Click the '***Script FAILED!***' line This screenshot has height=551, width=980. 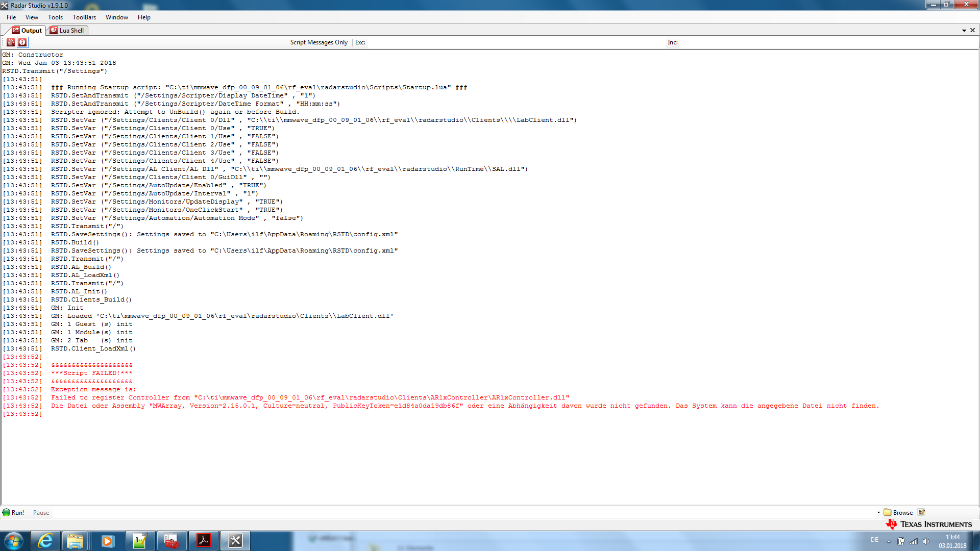pos(92,373)
